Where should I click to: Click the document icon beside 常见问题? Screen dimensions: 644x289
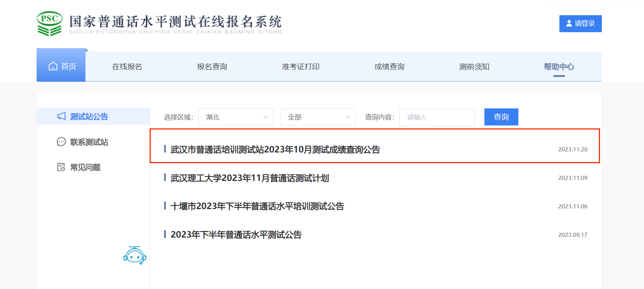61,167
